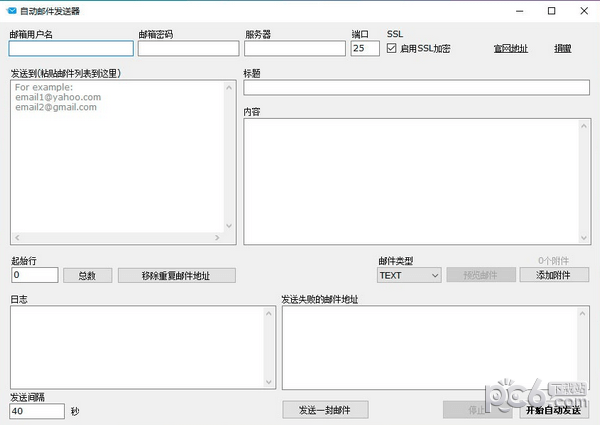
Task: Click up arrow of 内容 scrollbar
Action: pos(584,126)
